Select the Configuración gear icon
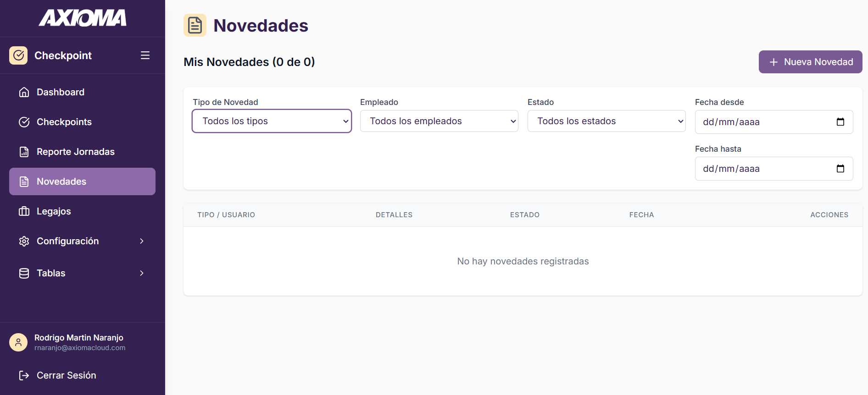Image resolution: width=868 pixels, height=395 pixels. (24, 241)
